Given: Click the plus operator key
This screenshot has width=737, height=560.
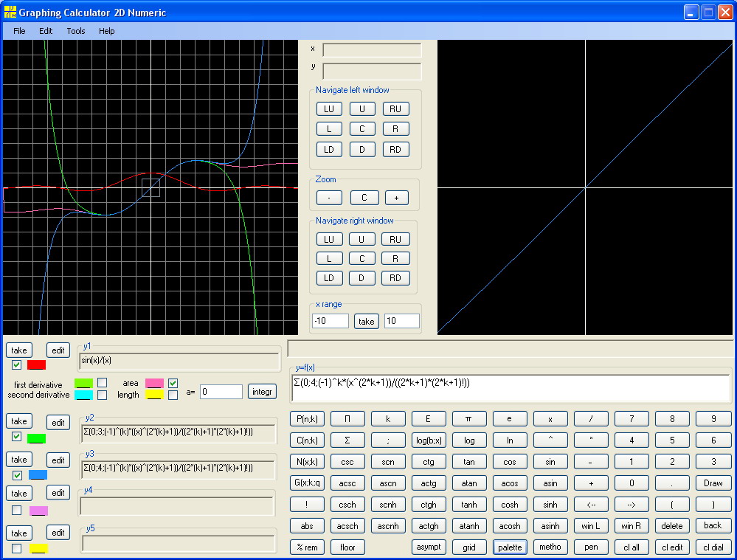Looking at the screenshot, I should click(x=591, y=483).
